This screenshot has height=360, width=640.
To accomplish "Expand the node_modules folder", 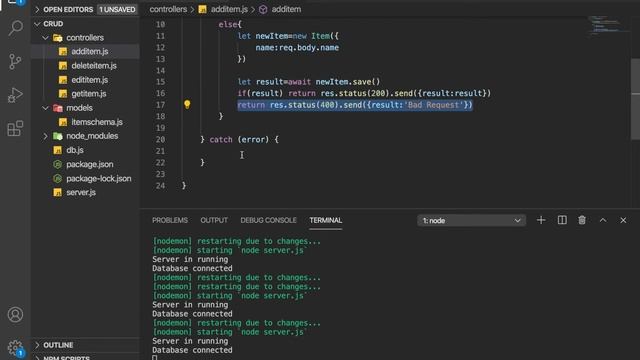I will 92,136.
